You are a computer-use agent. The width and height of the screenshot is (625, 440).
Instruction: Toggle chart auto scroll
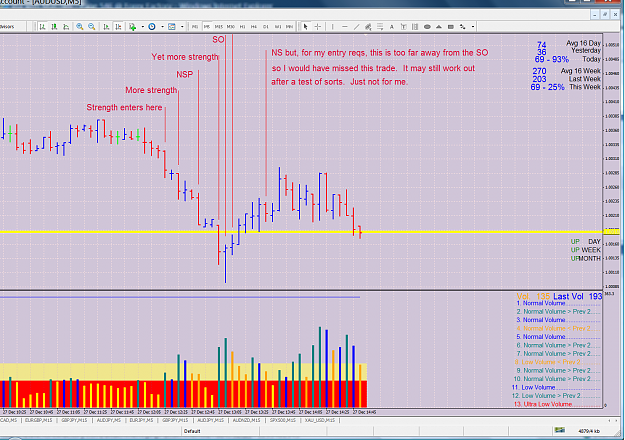coord(106,27)
